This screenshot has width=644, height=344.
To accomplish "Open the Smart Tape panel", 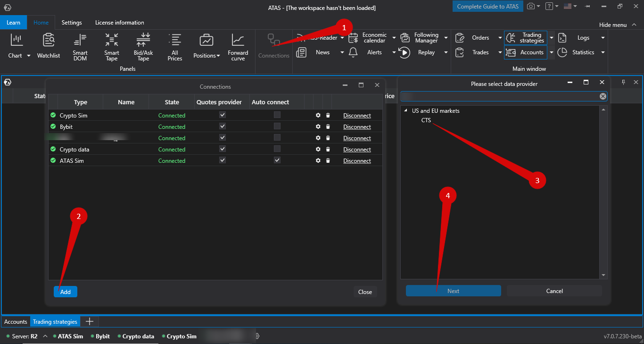I will (x=112, y=47).
